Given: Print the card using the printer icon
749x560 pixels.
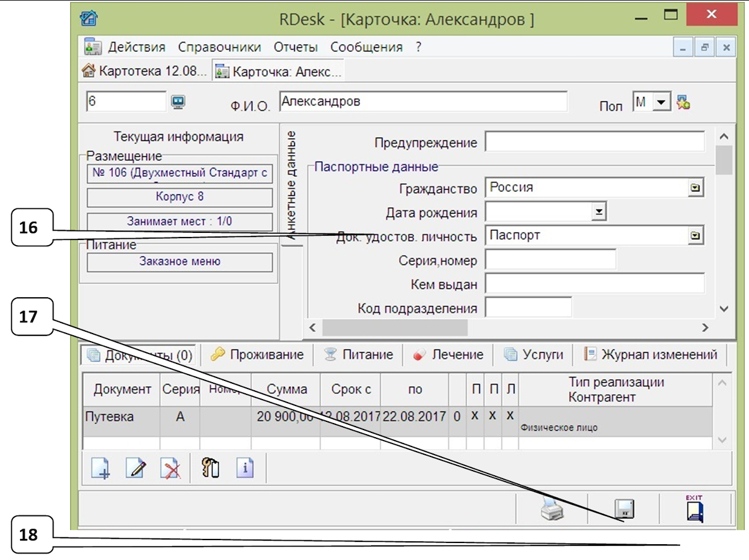Looking at the screenshot, I should [551, 509].
